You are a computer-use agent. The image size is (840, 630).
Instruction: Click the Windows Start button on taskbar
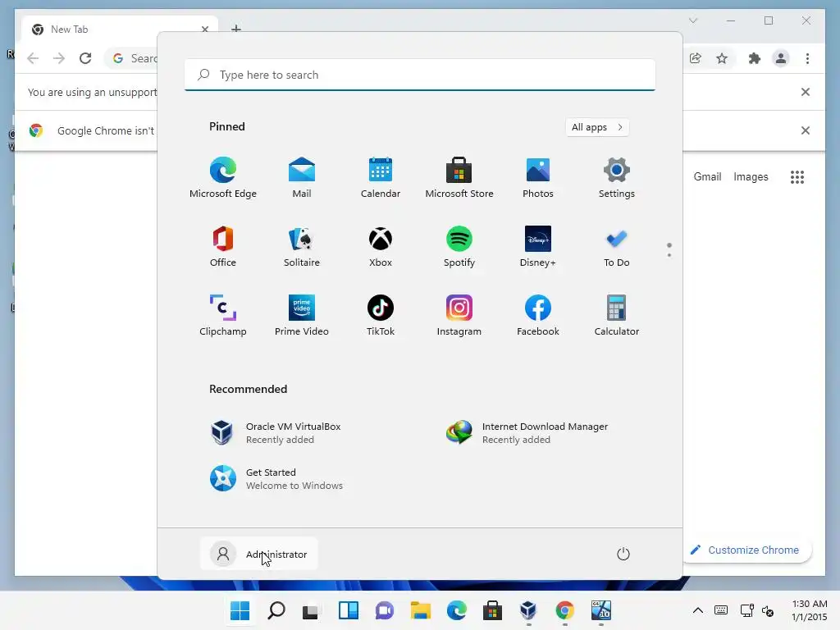[240, 610]
